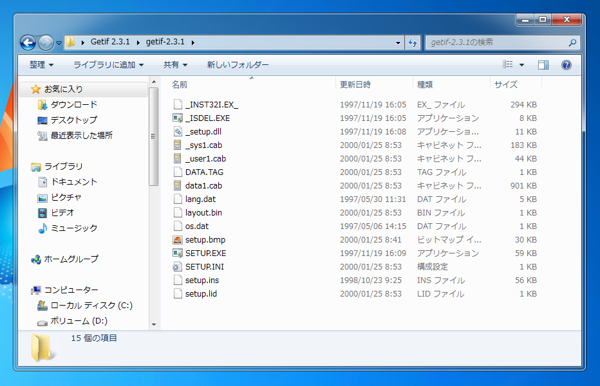600x386 pixels.
Task: Open ローカル ディスク (C:)
Action: (91, 305)
